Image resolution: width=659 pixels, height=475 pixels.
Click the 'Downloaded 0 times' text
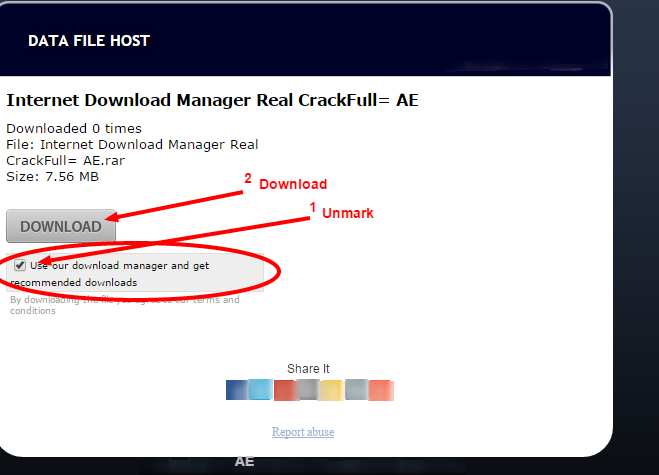click(74, 128)
